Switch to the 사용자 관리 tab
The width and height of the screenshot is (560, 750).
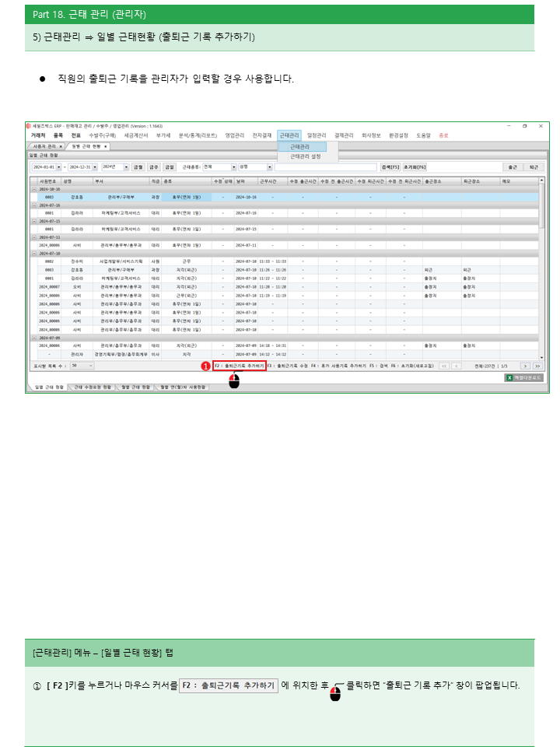tap(44, 146)
